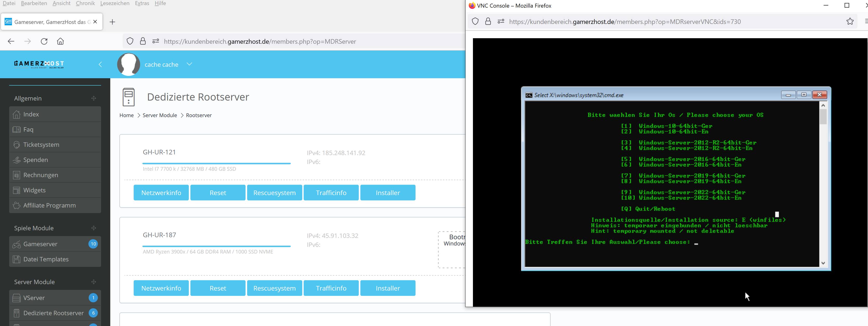Screen dimensions: 868x326
Task: Click the tracking shield icon in main window
Action: (x=130, y=41)
